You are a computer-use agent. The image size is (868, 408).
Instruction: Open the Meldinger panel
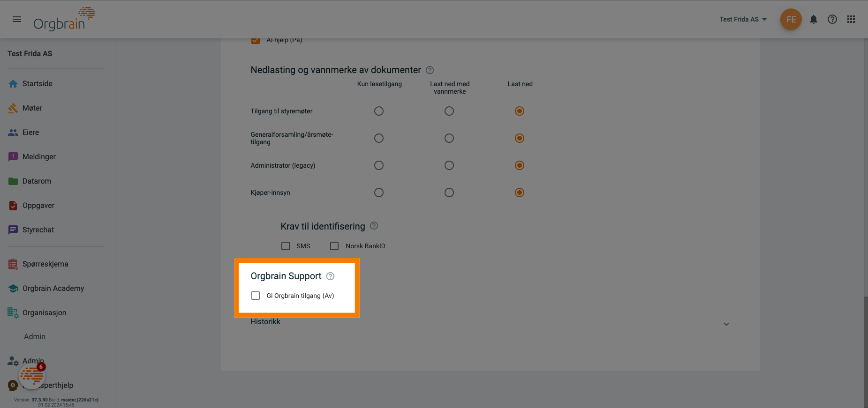(39, 156)
